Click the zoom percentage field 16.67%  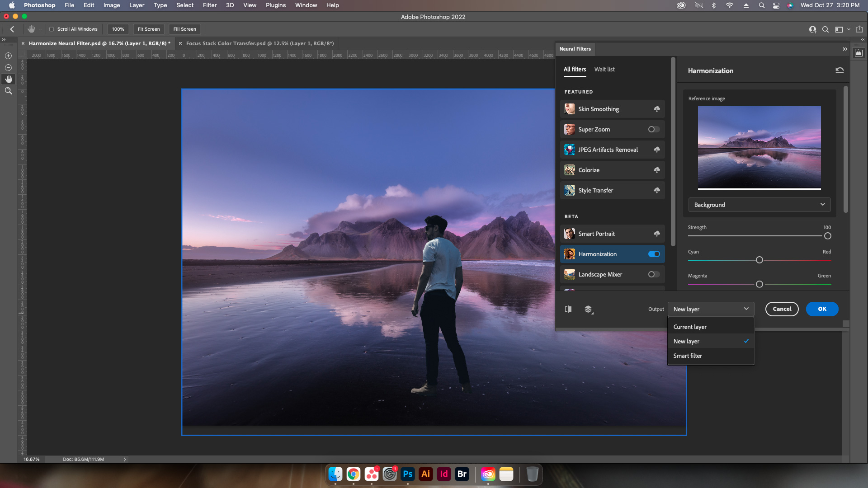pyautogui.click(x=32, y=459)
